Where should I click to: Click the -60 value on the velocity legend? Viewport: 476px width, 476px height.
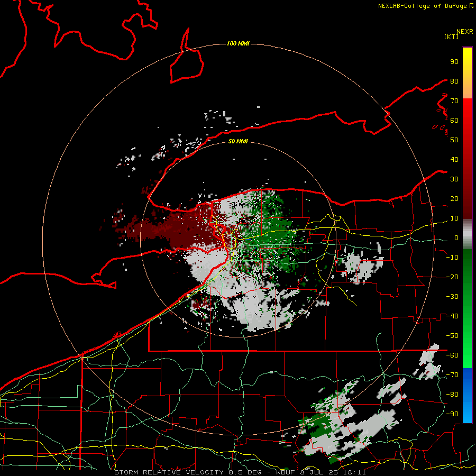(452, 355)
